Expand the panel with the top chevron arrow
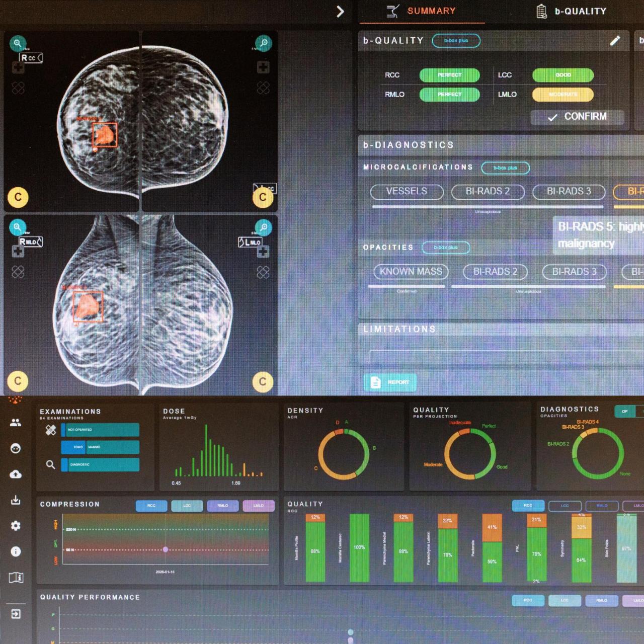The image size is (644, 644). pyautogui.click(x=340, y=12)
